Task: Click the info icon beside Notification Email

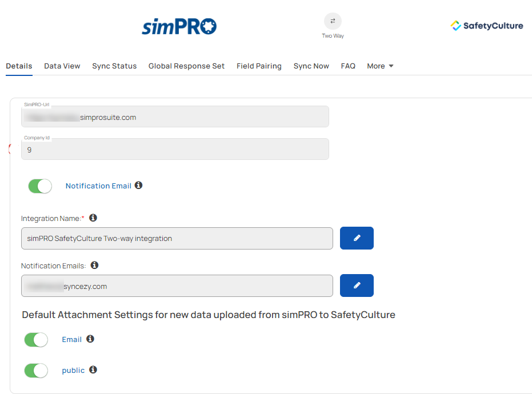Action: coord(138,185)
